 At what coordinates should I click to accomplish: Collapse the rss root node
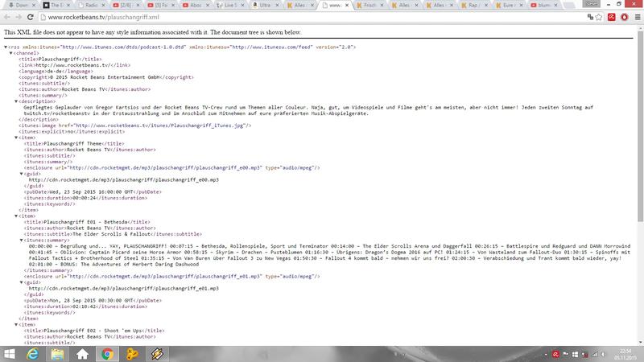pyautogui.click(x=6, y=47)
